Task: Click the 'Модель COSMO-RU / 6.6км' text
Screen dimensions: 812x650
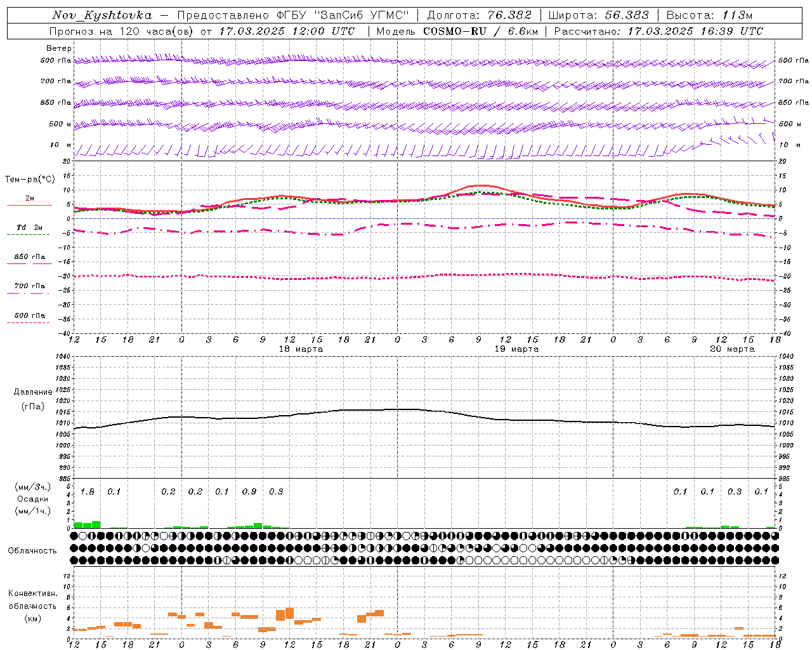Action: (x=457, y=31)
